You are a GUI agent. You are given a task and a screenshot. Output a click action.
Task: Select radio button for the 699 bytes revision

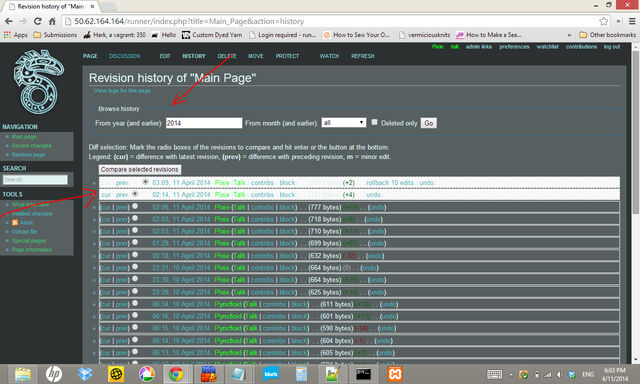[135, 242]
